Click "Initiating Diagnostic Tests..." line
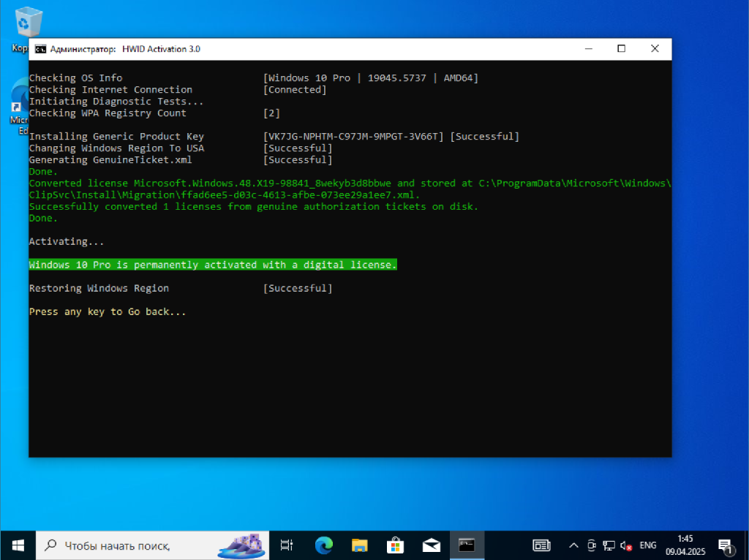The image size is (749, 560). (x=116, y=101)
